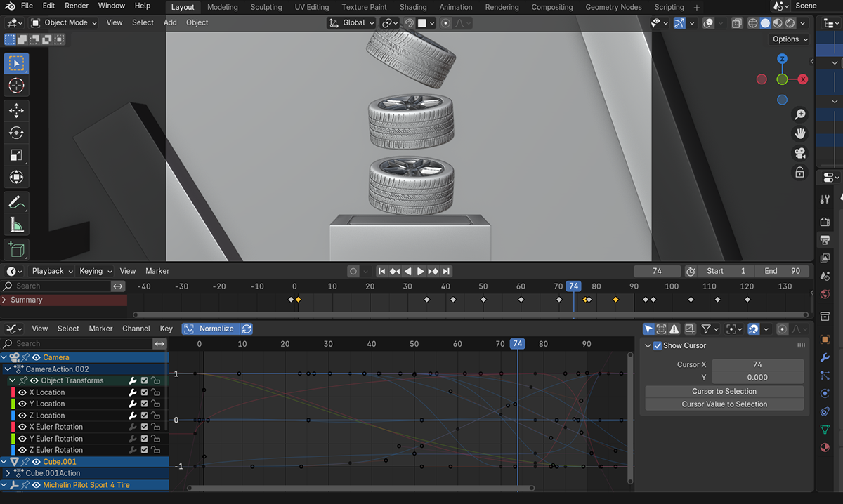
Task: Click the Add Cube tool
Action: (x=16, y=248)
